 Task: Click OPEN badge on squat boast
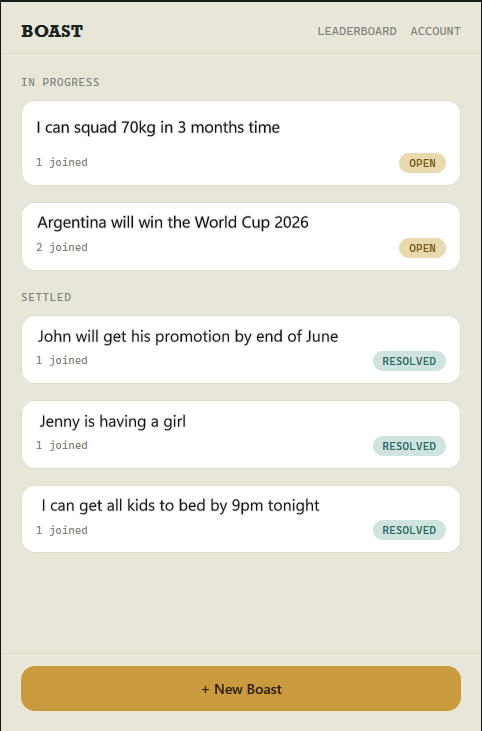pos(422,163)
